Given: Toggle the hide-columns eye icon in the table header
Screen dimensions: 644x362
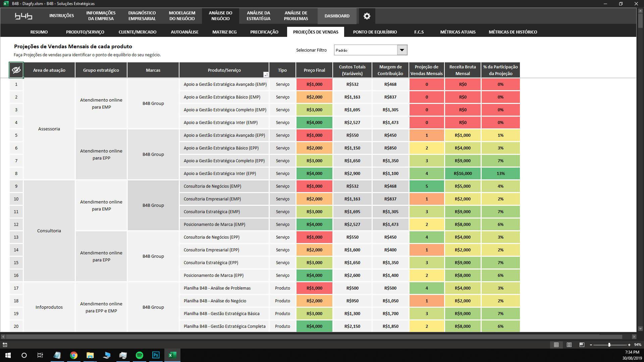Looking at the screenshot, I should (x=16, y=70).
